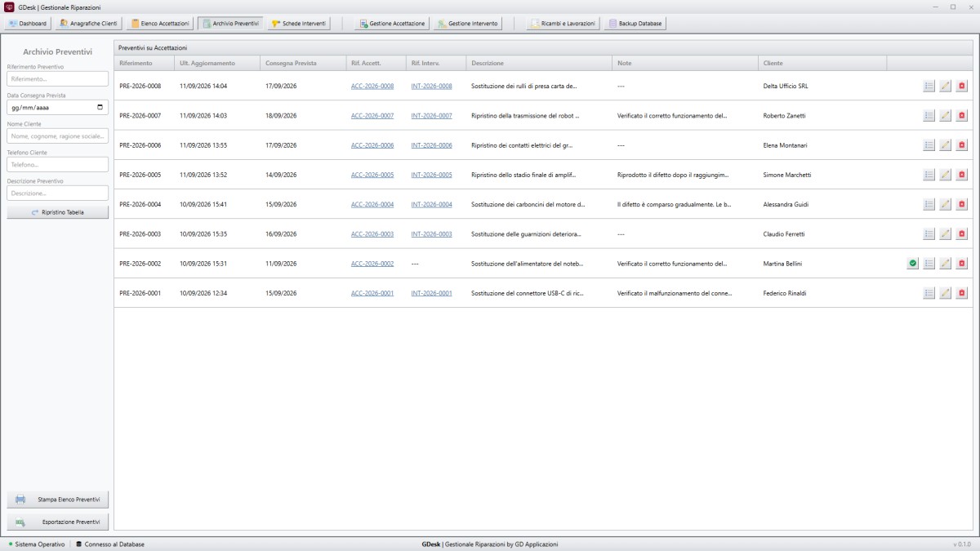Open the details list icon for Federico Rinaldi's quote
Screen dimensions: 980x551
(929, 293)
